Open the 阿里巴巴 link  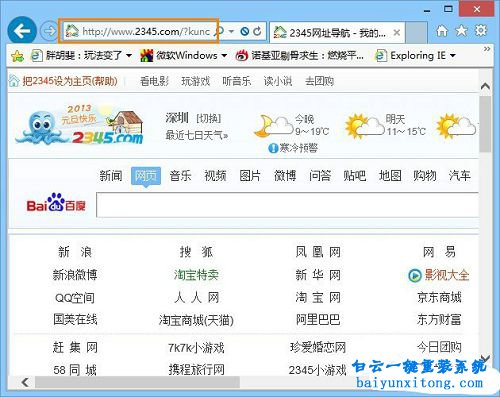pyautogui.click(x=318, y=320)
